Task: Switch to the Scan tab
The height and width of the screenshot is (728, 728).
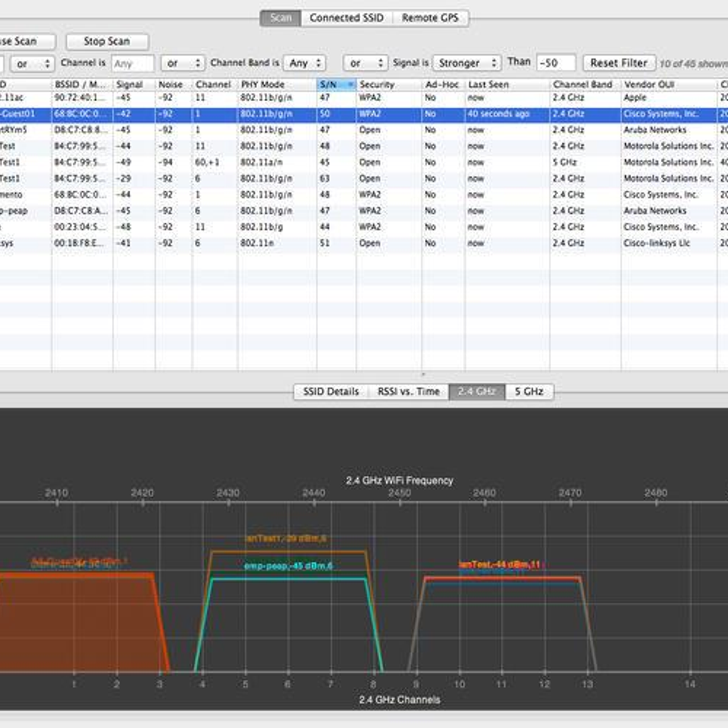Action: (x=281, y=18)
